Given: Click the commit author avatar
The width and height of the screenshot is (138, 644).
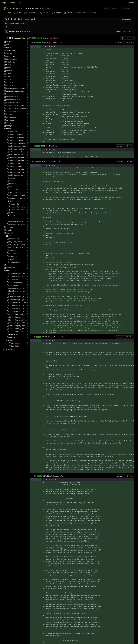Looking at the screenshot, I should (7, 31).
